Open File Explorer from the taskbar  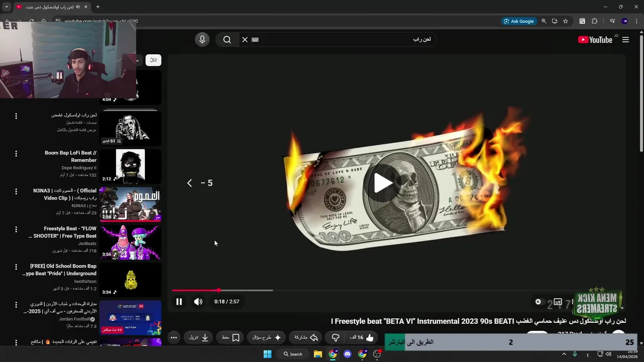318,354
